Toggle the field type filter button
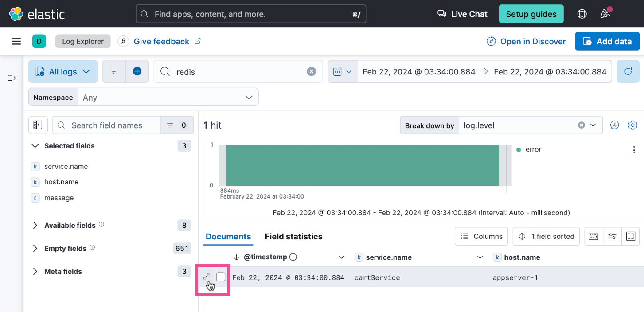Viewport: 644px width, 312px height. [176, 125]
